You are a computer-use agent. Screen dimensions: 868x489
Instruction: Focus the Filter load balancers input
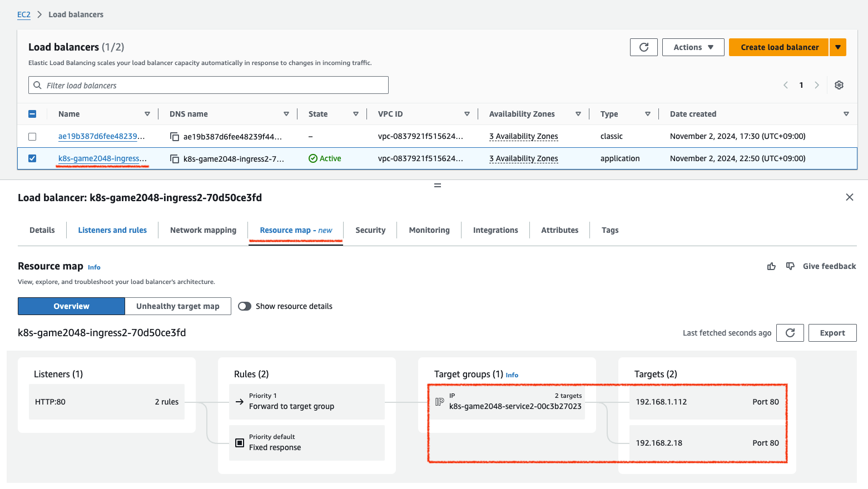point(209,85)
